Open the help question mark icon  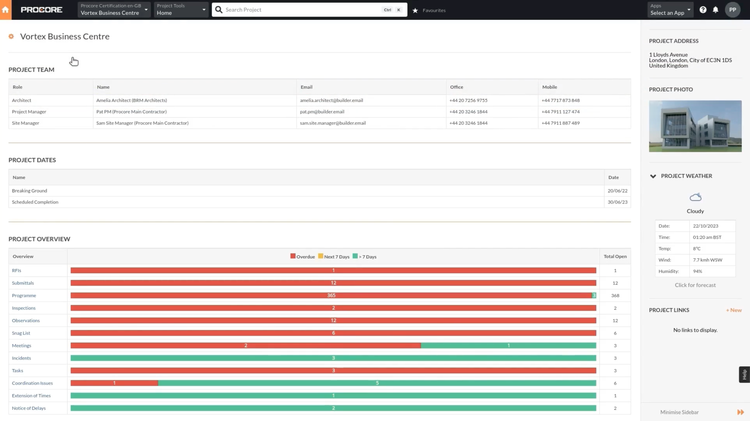pos(703,10)
